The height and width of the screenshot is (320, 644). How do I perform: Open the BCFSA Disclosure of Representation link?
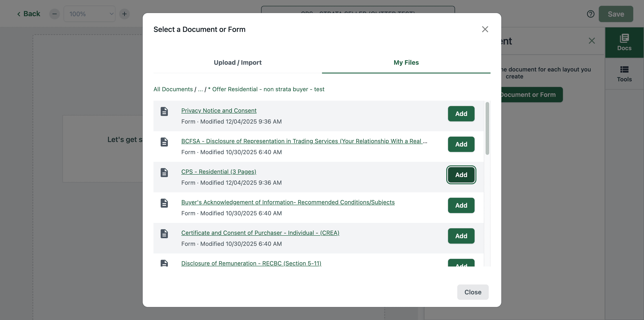click(304, 141)
